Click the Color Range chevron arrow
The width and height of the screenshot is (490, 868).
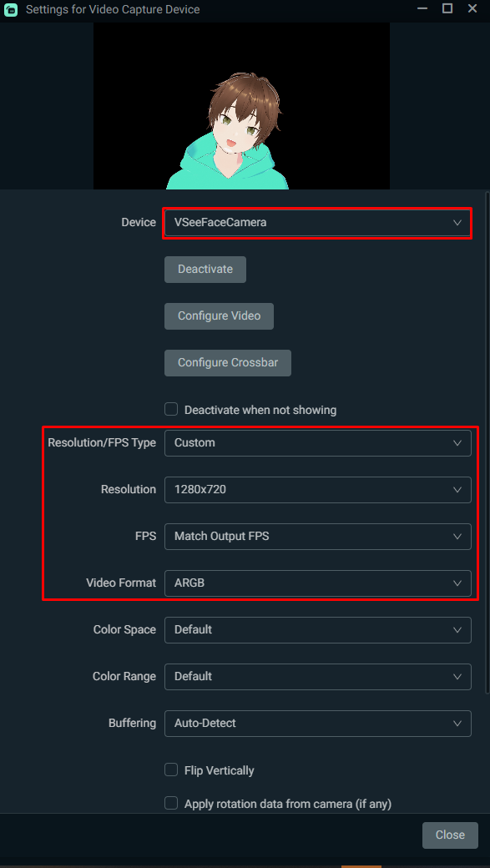[x=457, y=677]
